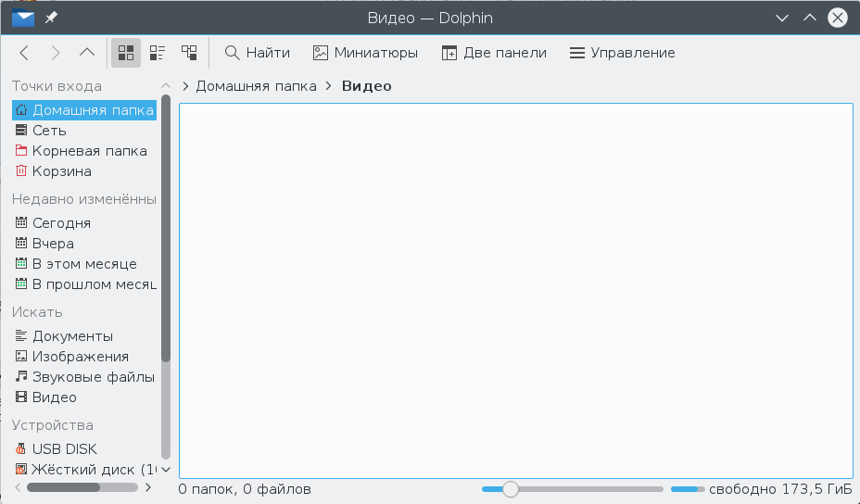Click the Недавно изменённые section header
Viewport: 860px width, 504px height.
pyautogui.click(x=84, y=199)
